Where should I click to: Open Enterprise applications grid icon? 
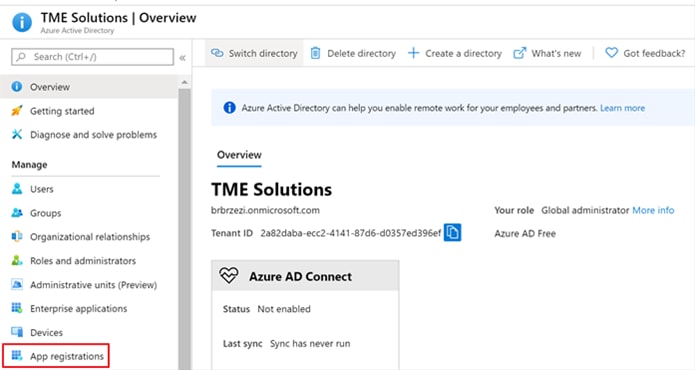pos(17,308)
